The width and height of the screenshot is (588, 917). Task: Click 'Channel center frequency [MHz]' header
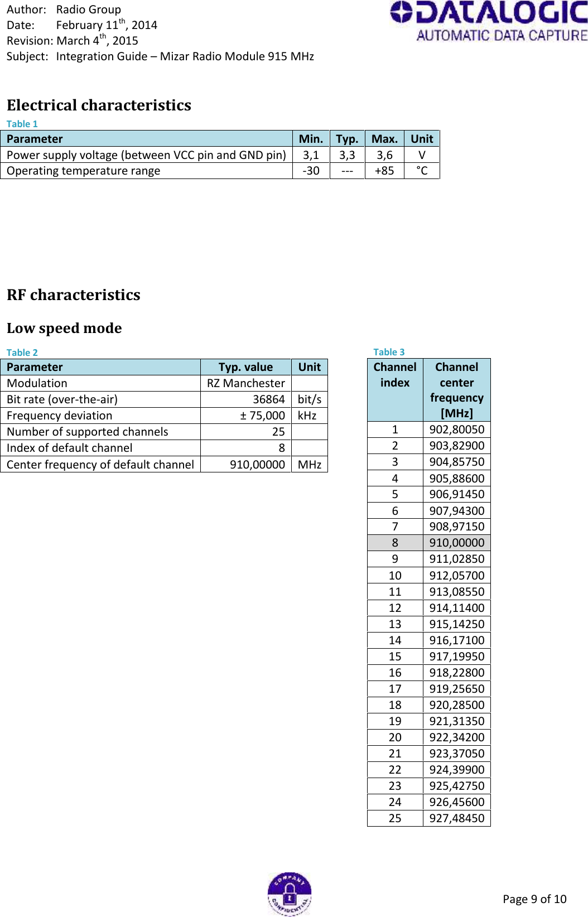(457, 390)
